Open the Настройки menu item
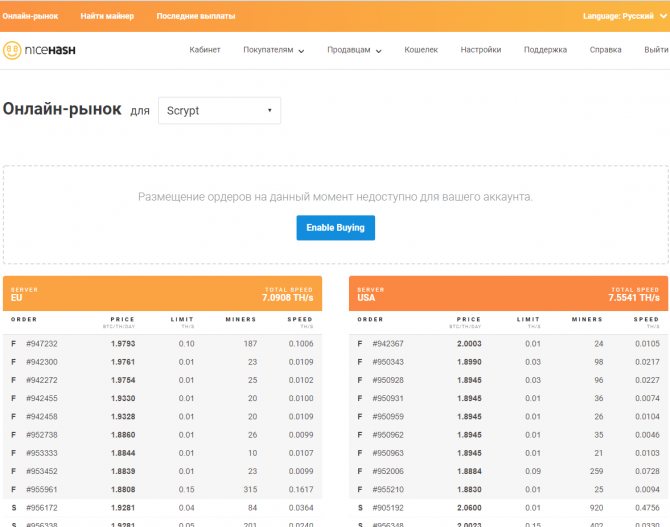Screen dimensions: 670x527 pos(481,50)
